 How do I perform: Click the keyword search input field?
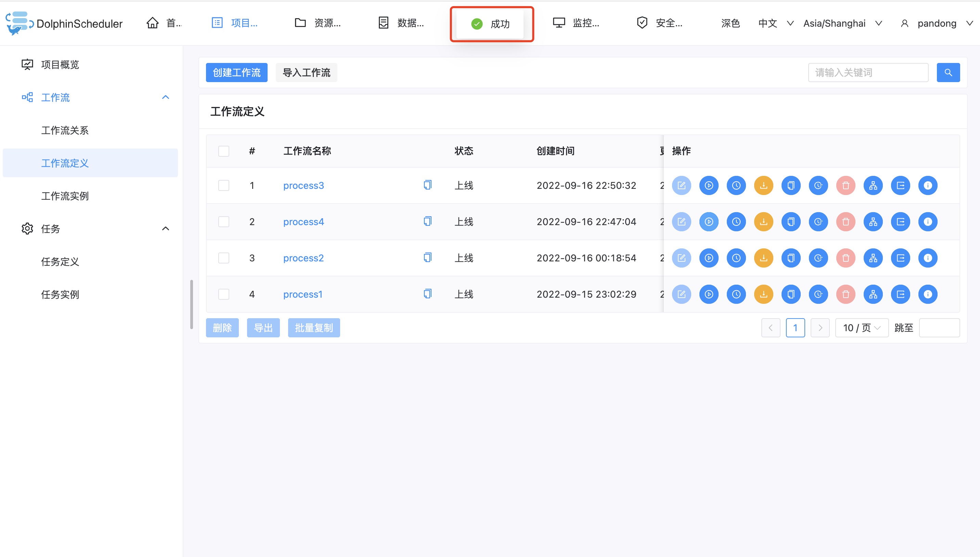click(x=867, y=73)
